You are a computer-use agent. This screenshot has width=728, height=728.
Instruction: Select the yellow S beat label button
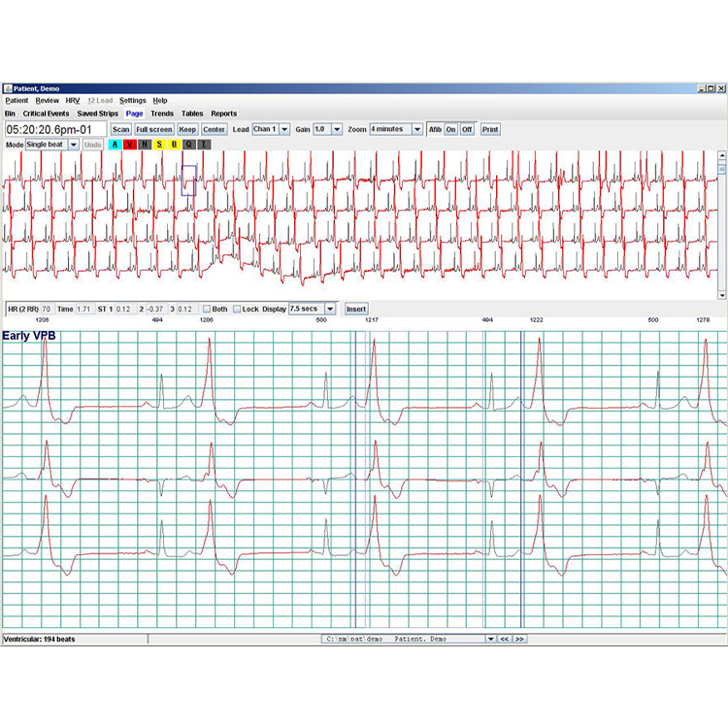(159, 145)
